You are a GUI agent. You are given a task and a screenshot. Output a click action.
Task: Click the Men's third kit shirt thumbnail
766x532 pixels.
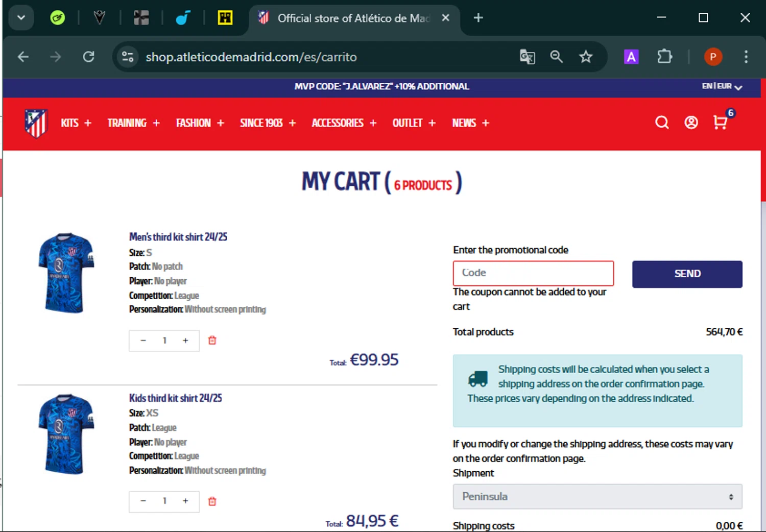click(66, 273)
